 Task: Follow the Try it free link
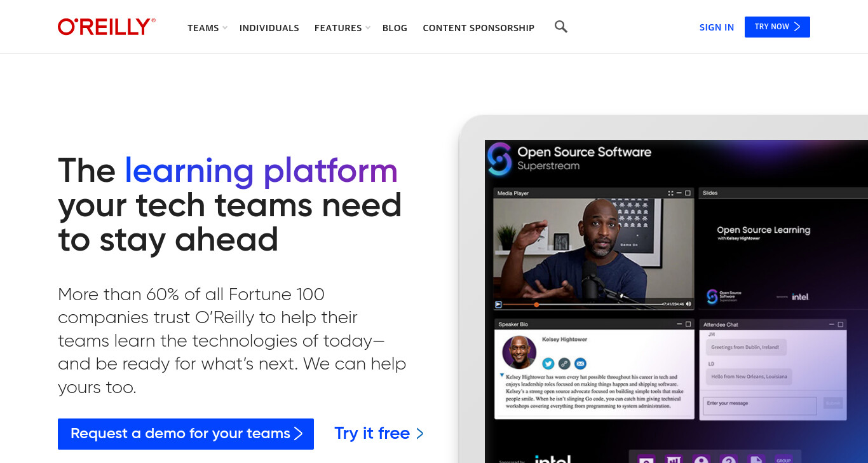click(379, 434)
